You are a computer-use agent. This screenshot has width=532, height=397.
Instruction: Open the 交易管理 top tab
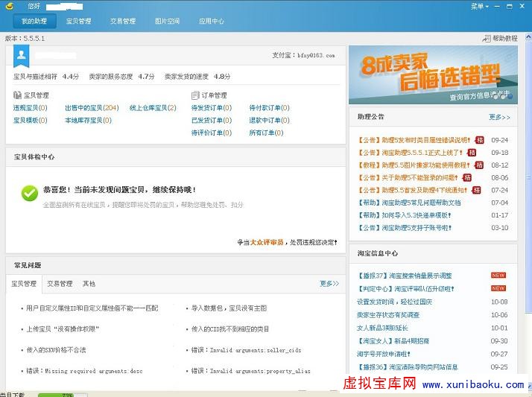[x=123, y=22]
